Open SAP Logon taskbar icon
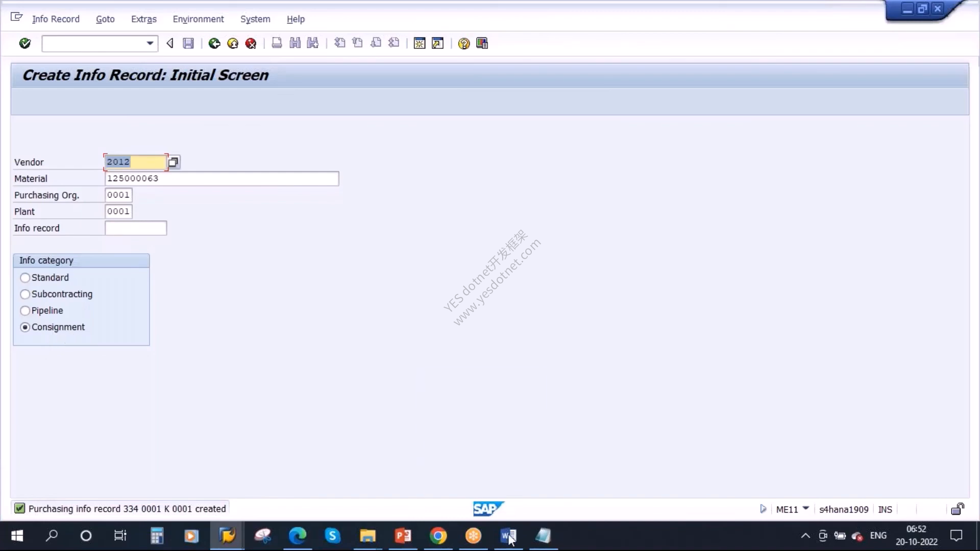This screenshot has height=551, width=980. 227,536
